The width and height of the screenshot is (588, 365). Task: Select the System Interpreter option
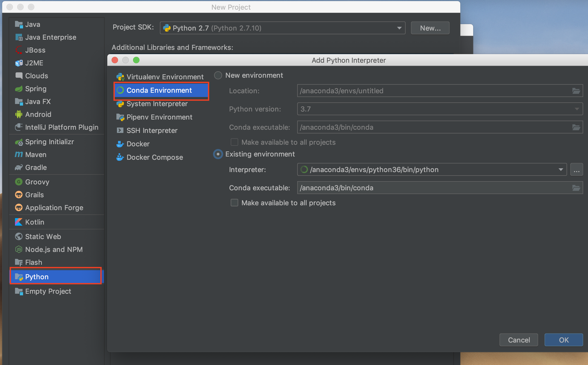(x=157, y=103)
